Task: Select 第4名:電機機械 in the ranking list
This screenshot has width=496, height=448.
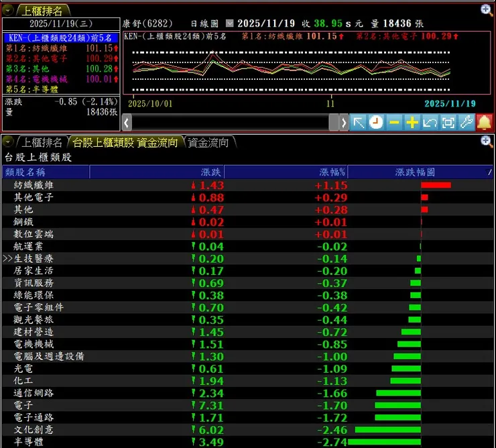Action: coord(62,79)
